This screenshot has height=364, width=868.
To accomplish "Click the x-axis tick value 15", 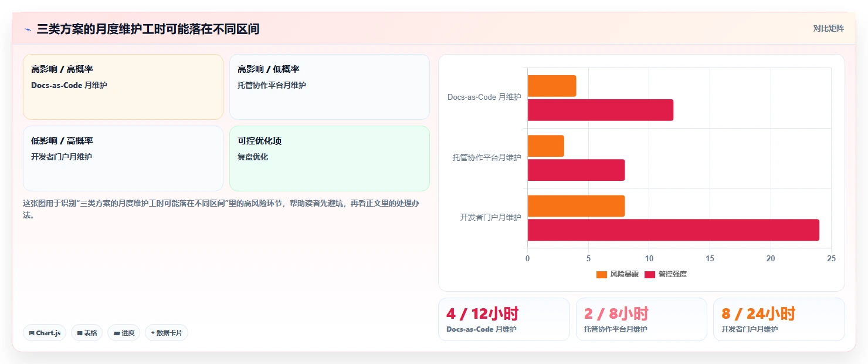I will (710, 258).
